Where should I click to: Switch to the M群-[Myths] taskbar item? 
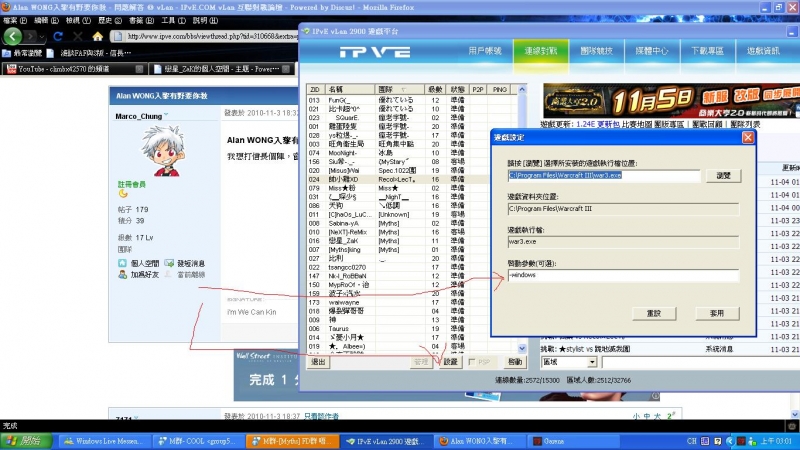292,441
